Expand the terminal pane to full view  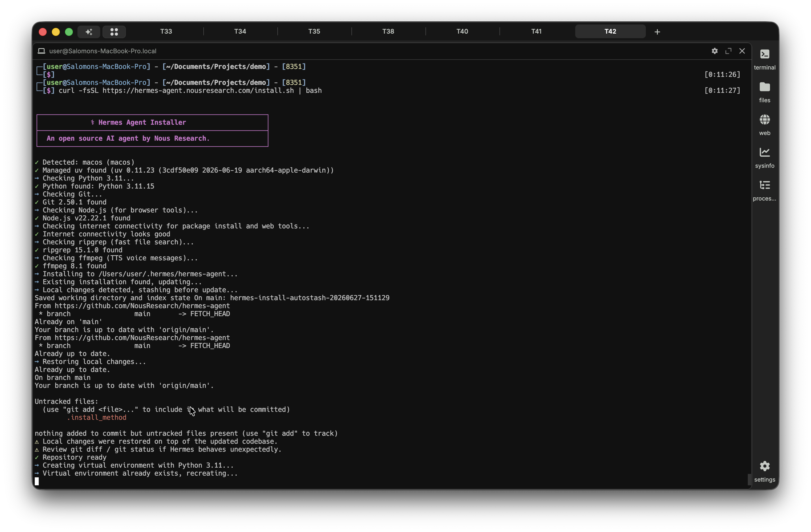(x=728, y=51)
